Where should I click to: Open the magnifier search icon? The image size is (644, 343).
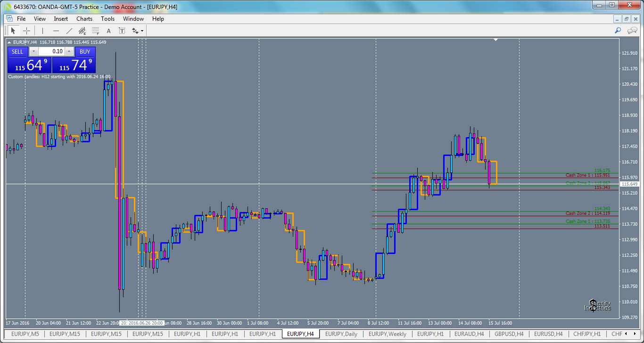pyautogui.click(x=618, y=30)
